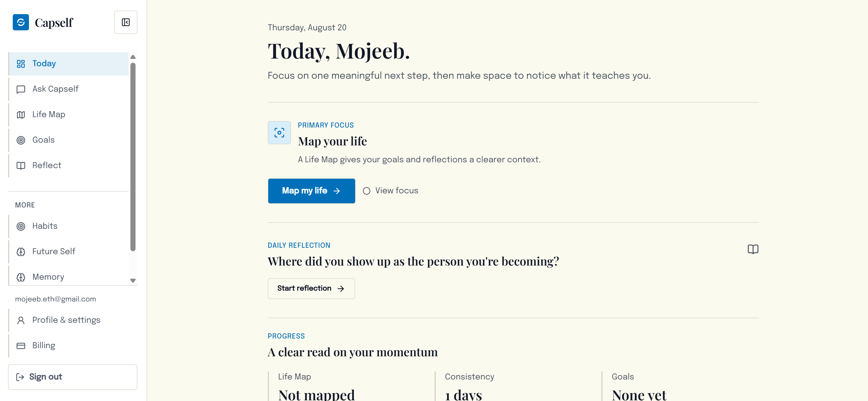868x401 pixels.
Task: Select the View focus radio circle
Action: (x=367, y=191)
